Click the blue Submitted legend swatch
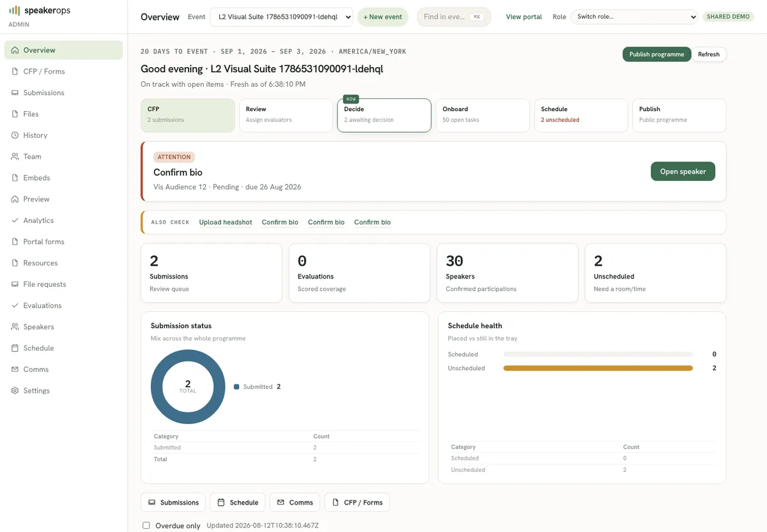 236,387
